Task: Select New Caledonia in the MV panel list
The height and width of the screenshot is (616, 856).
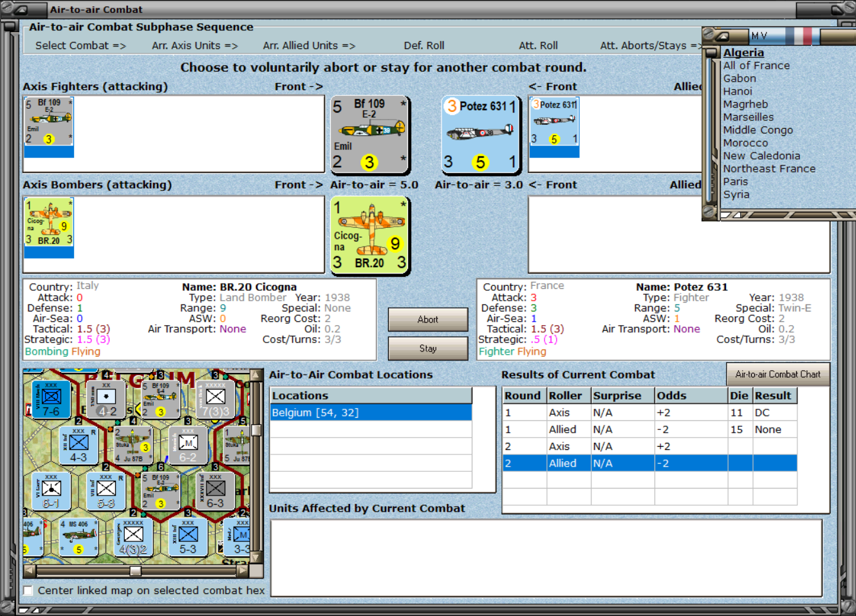Action: pyautogui.click(x=761, y=156)
